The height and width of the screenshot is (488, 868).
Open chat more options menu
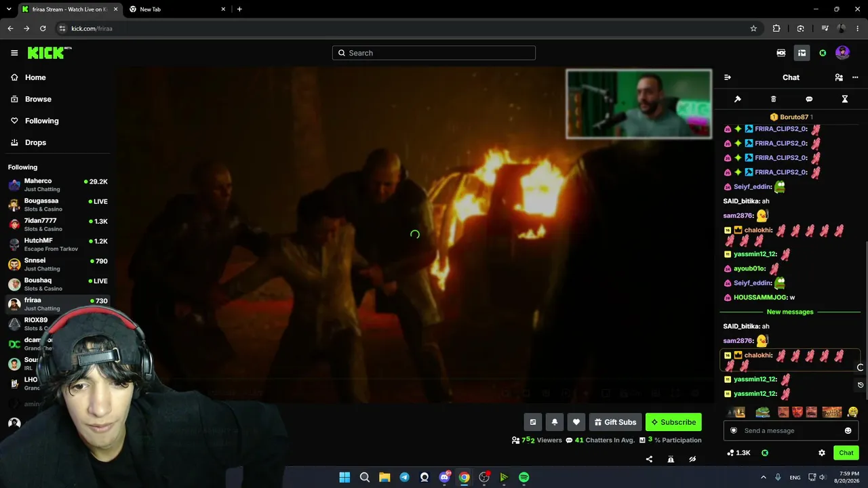[855, 77]
